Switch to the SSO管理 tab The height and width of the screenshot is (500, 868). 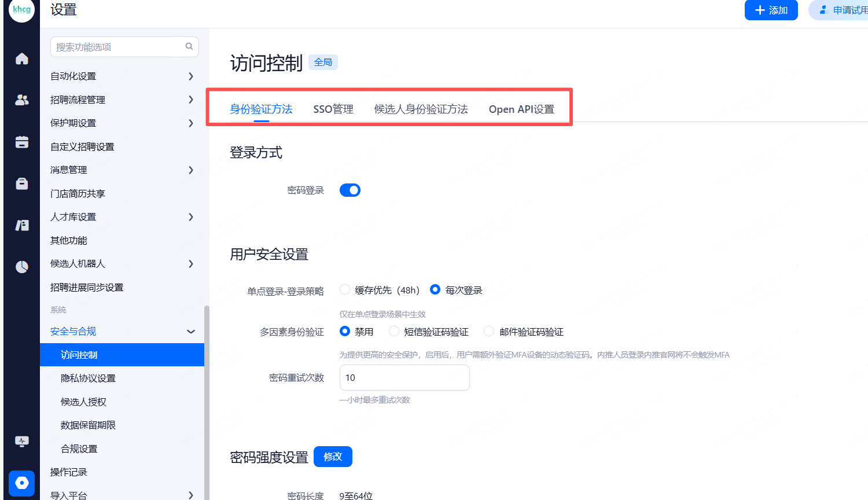click(333, 109)
